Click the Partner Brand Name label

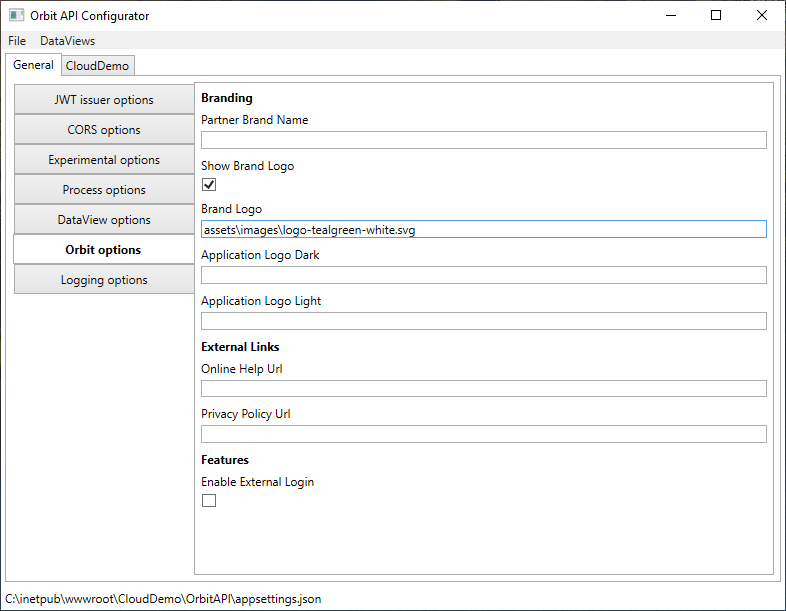tap(255, 120)
